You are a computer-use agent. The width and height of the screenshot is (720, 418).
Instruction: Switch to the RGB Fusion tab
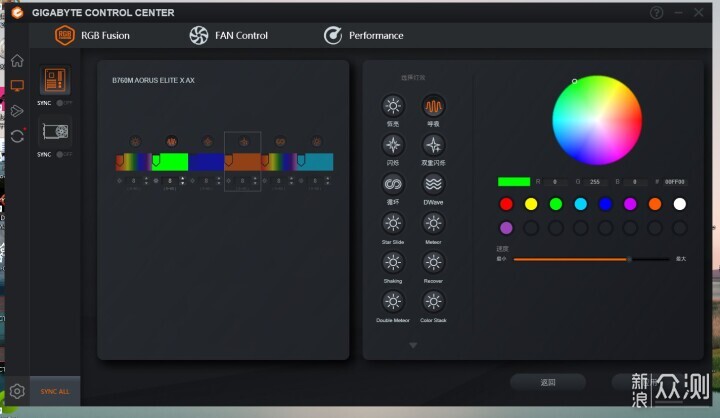92,35
